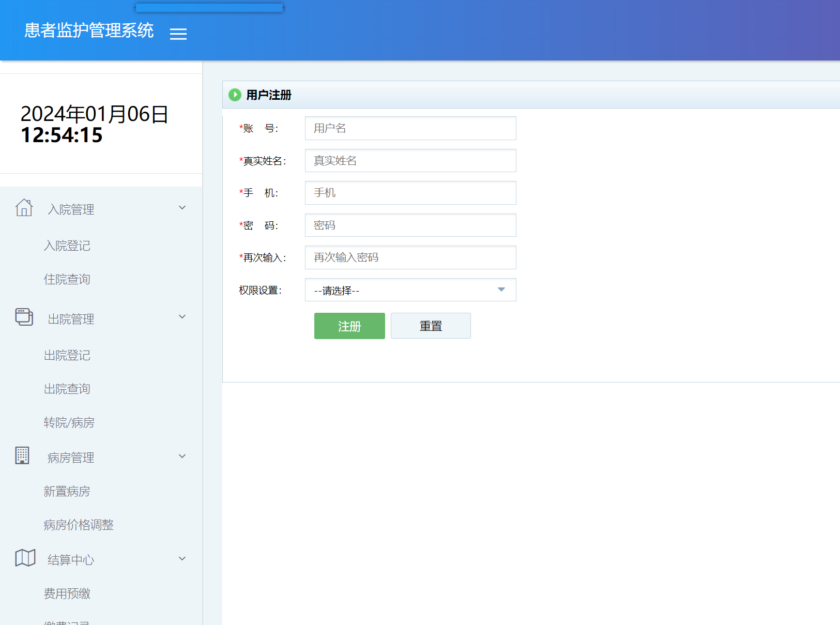Go to 病房价格调整 page

79,525
